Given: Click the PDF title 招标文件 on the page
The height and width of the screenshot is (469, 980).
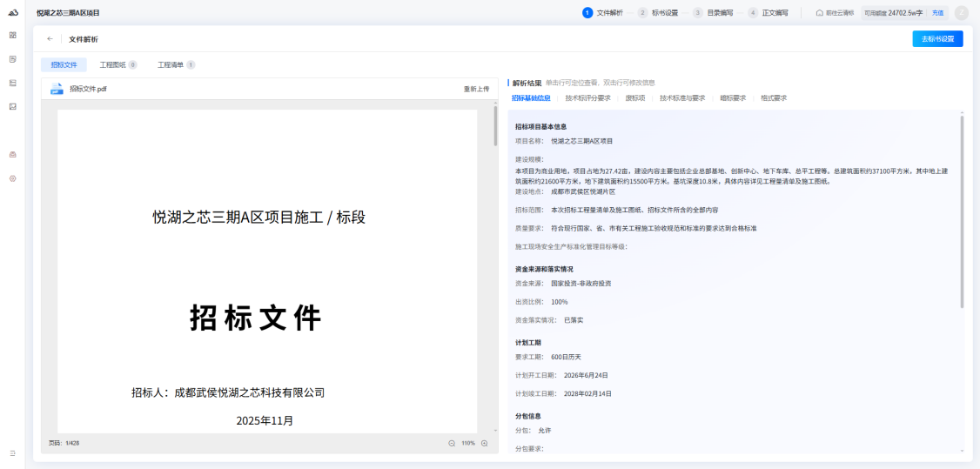Looking at the screenshot, I should [256, 318].
